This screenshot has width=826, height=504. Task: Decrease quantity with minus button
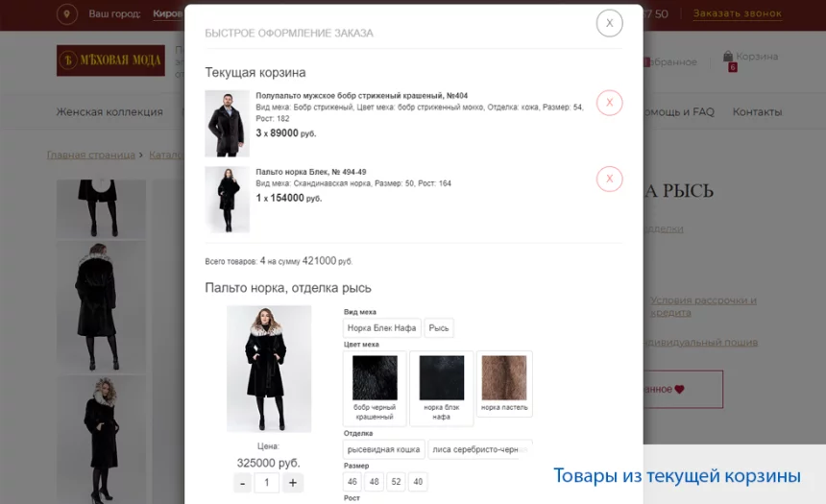click(243, 482)
